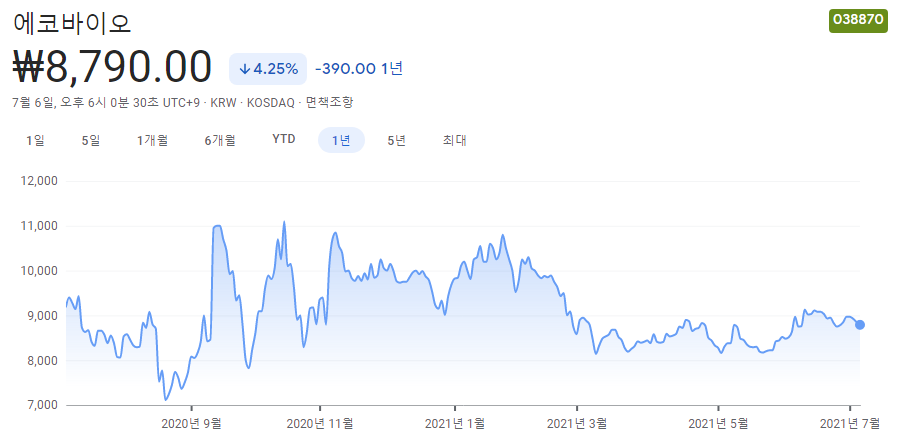The image size is (897, 444).
Task: Click the 9,000 y-axis label
Action: coord(43,316)
